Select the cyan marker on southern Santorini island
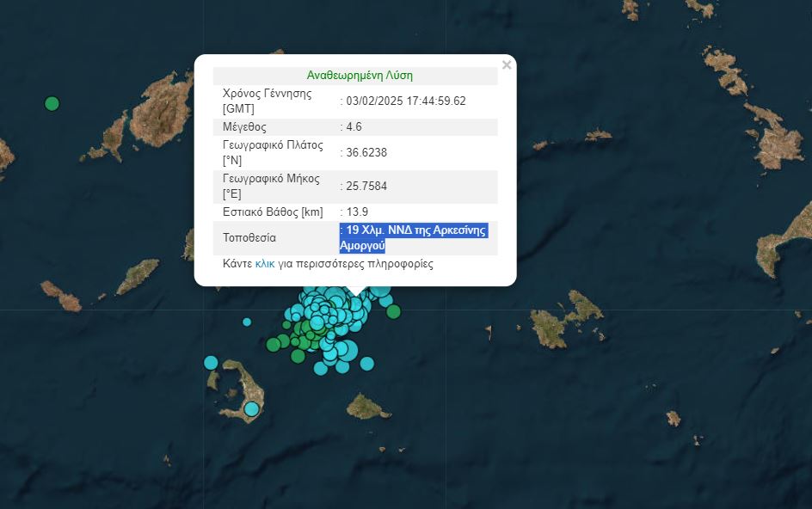Screen dimensions: 812x509 [251, 409]
